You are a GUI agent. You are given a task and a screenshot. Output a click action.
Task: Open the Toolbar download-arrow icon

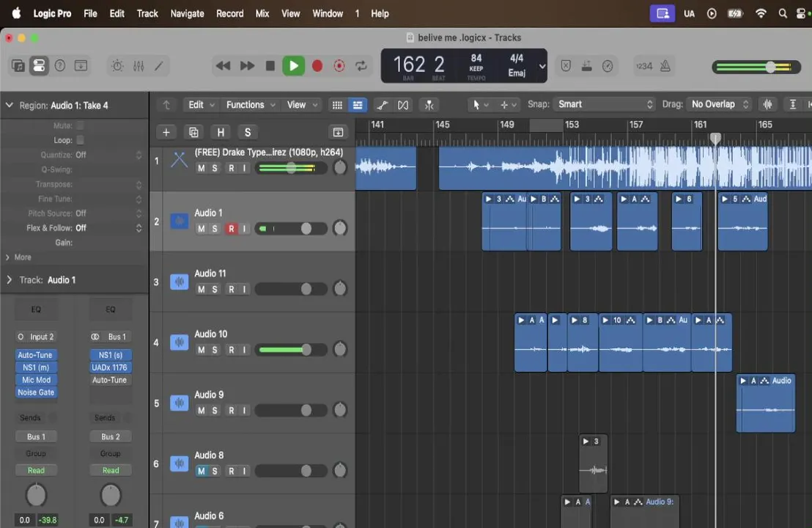point(81,66)
